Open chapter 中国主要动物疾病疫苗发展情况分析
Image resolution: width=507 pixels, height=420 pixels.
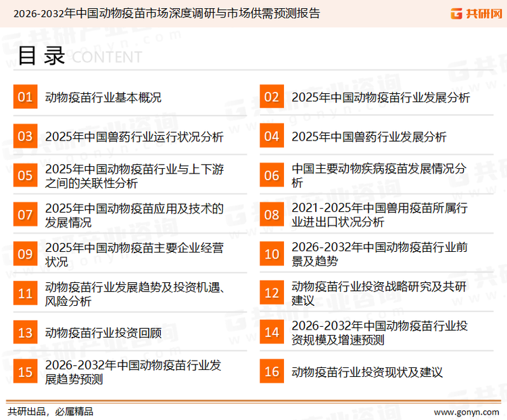tap(379, 176)
